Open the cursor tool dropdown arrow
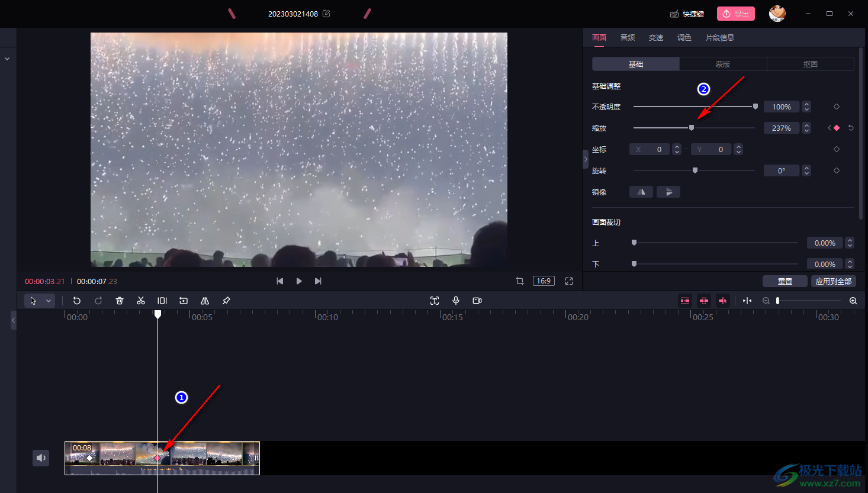 tap(49, 301)
